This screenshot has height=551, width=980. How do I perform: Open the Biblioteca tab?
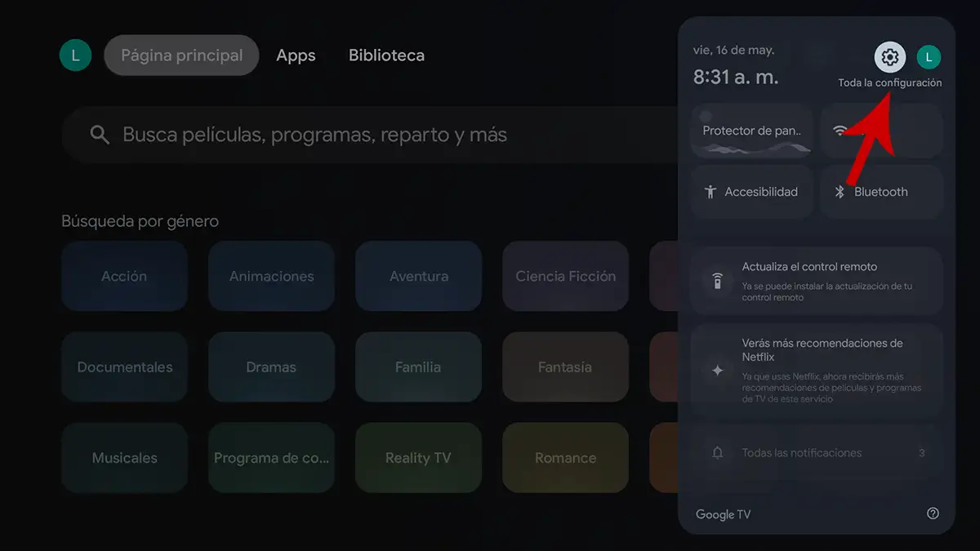click(x=385, y=55)
